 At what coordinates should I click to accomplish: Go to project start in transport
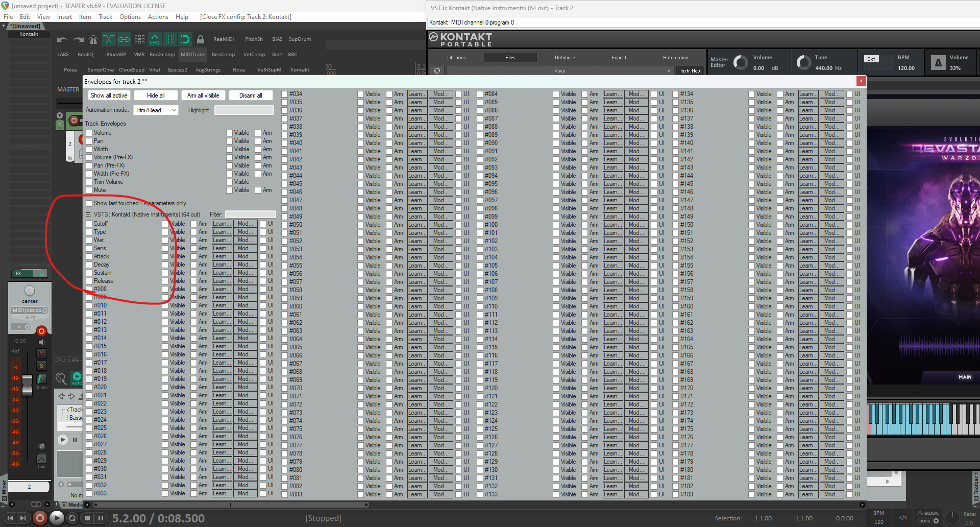10,518
